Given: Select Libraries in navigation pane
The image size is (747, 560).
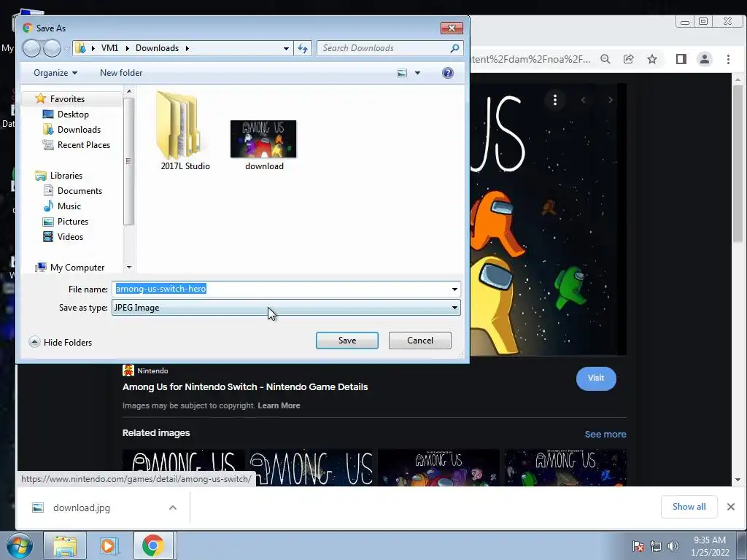Looking at the screenshot, I should (x=66, y=176).
